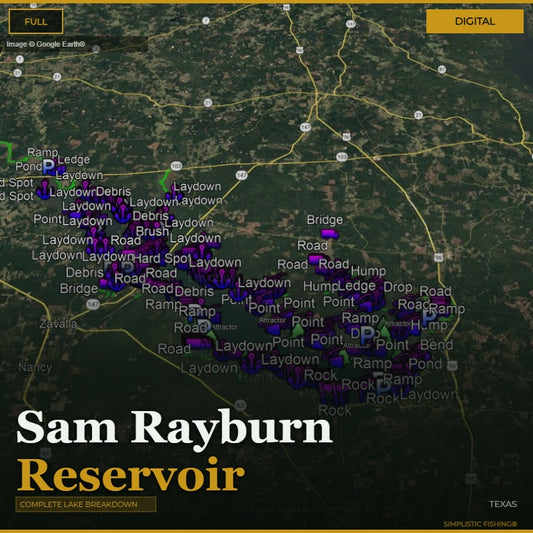Click the Bridge label above the lone purple truck marker
533x533 pixels.
tap(325, 220)
